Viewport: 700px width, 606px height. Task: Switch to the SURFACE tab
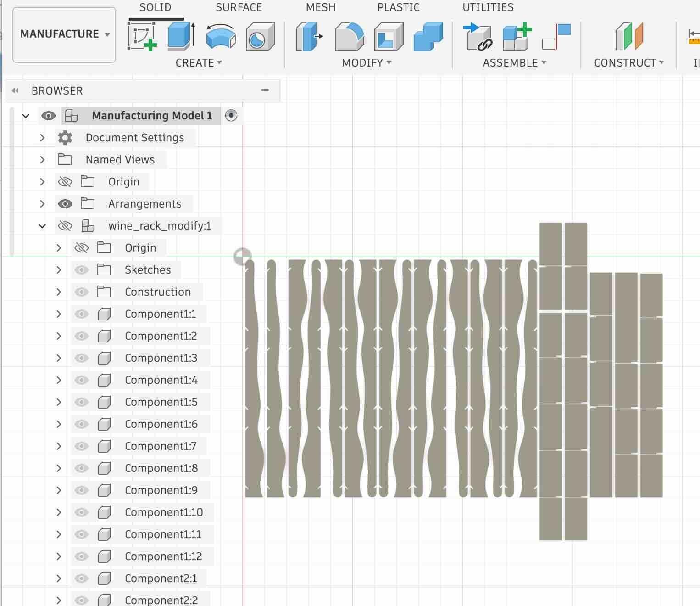[x=239, y=7]
